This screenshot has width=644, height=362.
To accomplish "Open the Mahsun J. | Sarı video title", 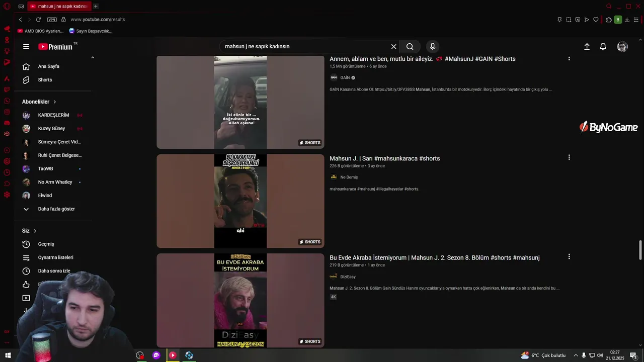I will 385,158.
